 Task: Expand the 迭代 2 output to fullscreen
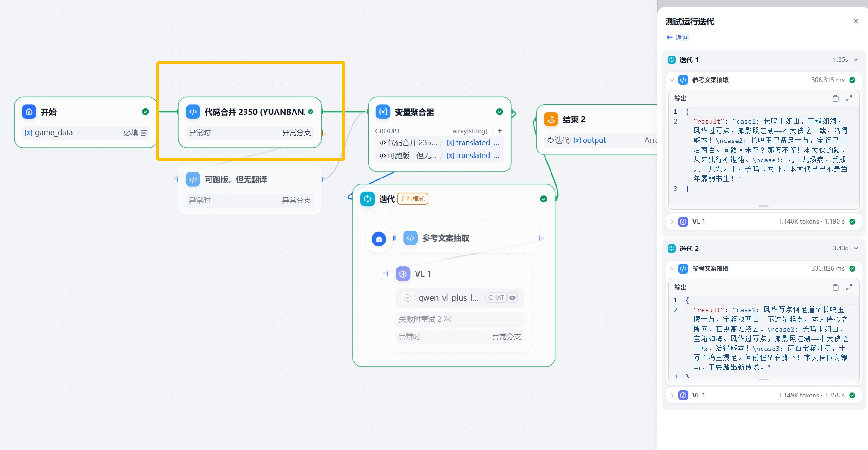849,287
